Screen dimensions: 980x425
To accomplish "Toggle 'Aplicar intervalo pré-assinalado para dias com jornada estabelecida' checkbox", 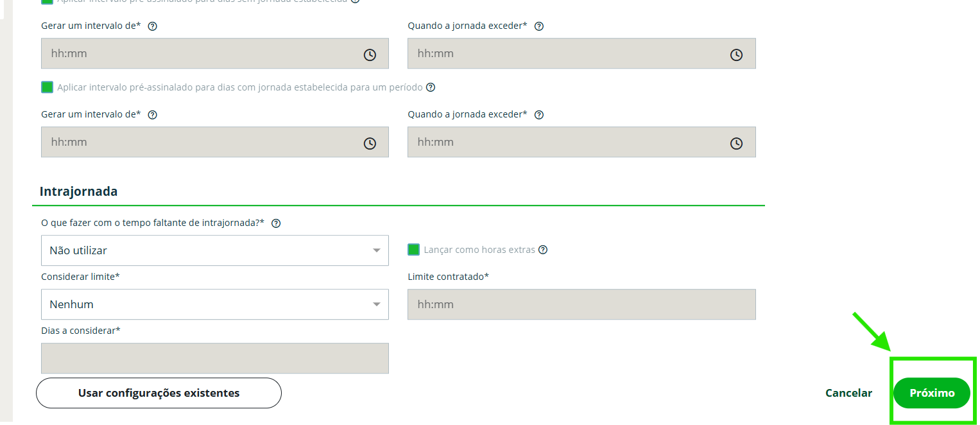I will click(x=47, y=87).
